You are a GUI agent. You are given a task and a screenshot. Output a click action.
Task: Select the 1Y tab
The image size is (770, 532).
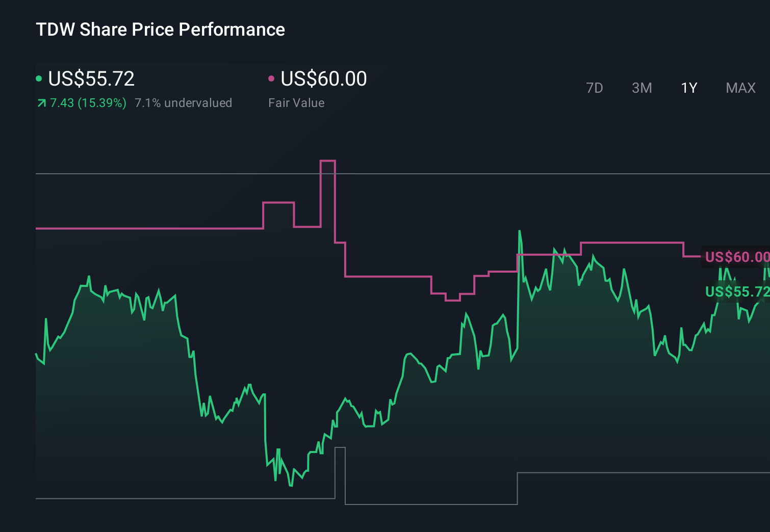(x=688, y=88)
